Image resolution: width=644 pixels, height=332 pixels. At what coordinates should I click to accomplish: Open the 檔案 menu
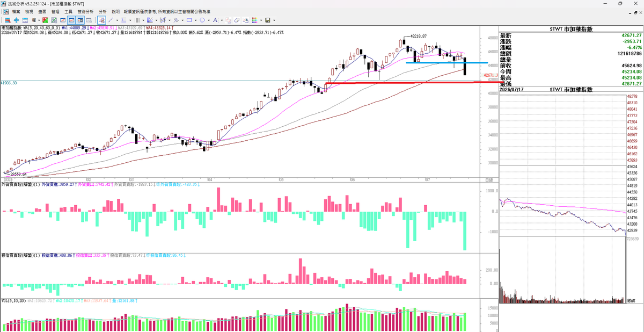[x=16, y=11]
